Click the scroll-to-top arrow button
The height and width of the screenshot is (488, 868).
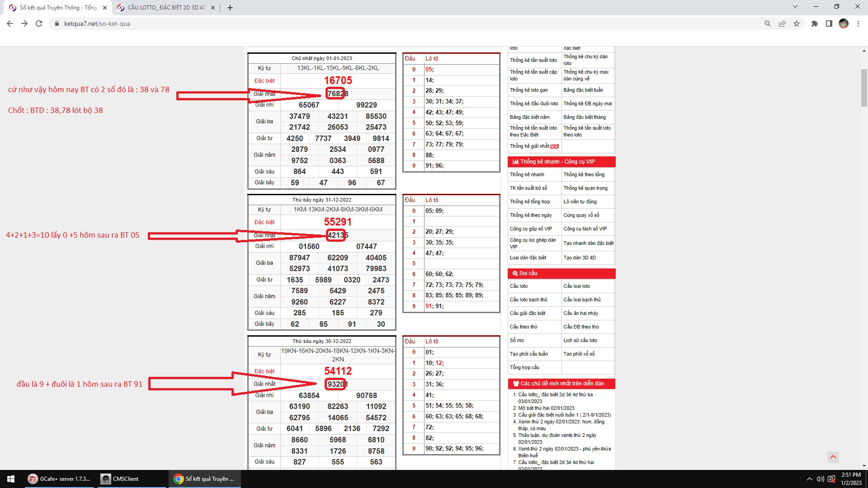(833, 457)
